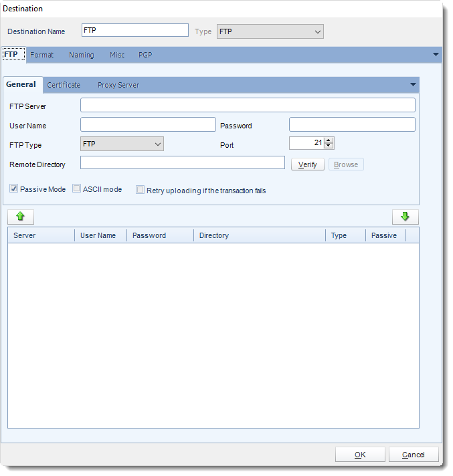Decrease the Port number with down spinner

click(x=329, y=146)
